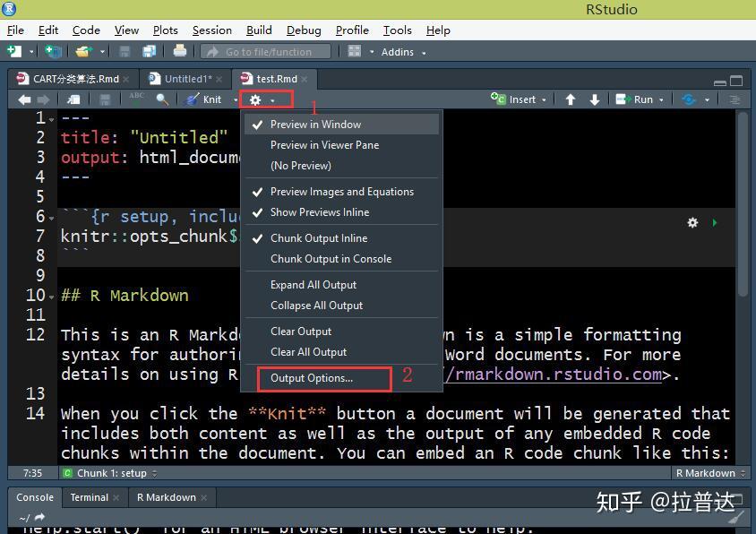Expand the recent files dropdown arrow

click(102, 52)
